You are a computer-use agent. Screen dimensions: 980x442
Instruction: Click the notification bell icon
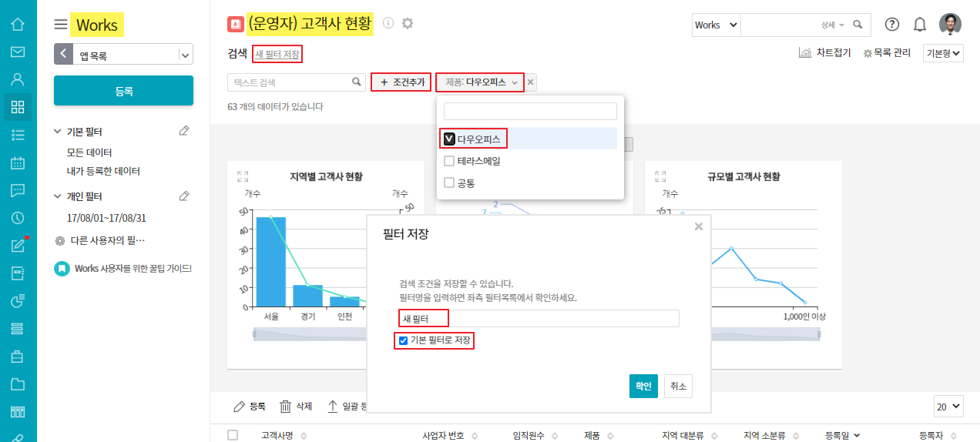[x=919, y=25]
